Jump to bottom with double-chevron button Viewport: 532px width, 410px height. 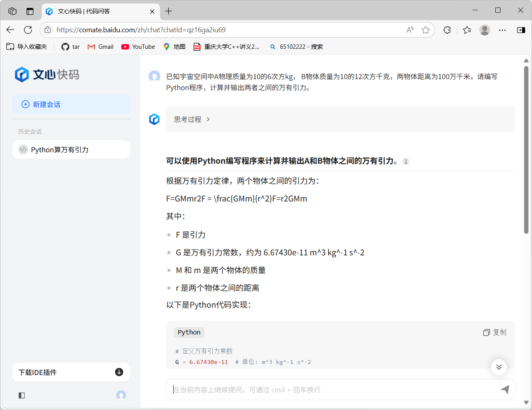coord(499,367)
